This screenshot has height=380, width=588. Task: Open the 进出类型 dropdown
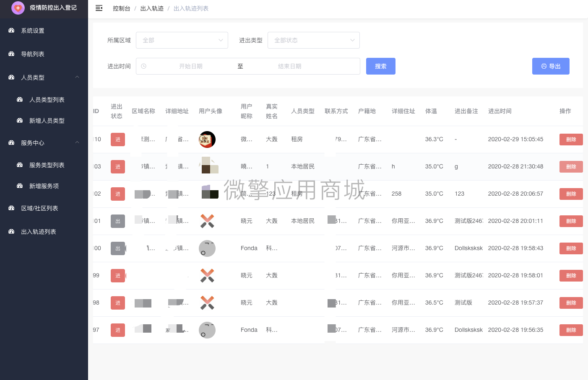314,40
